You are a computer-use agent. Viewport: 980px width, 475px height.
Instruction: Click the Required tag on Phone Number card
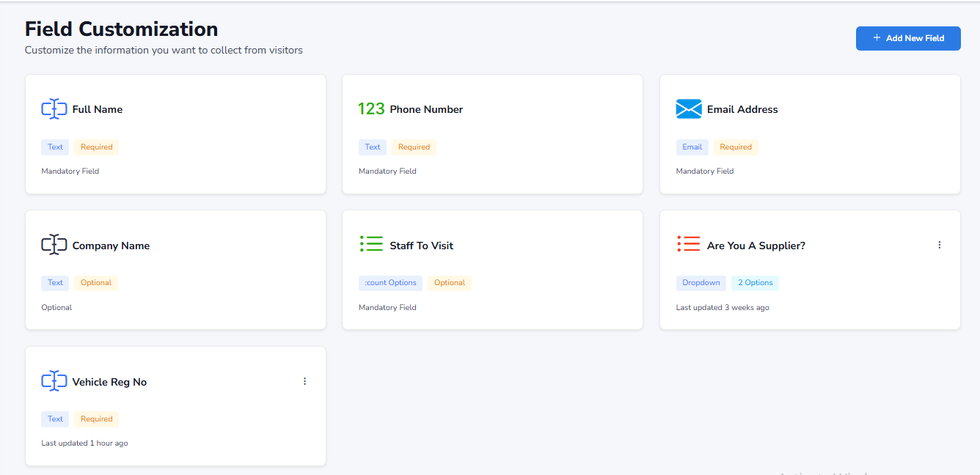(414, 147)
